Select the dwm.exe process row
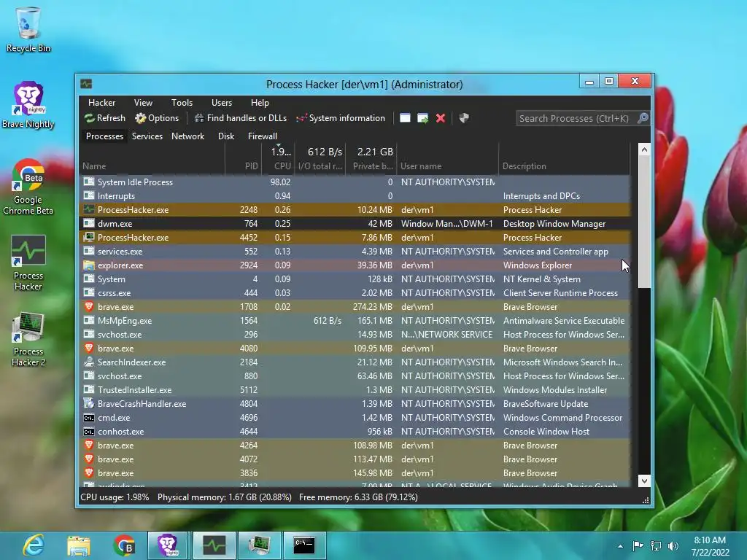 [x=355, y=223]
